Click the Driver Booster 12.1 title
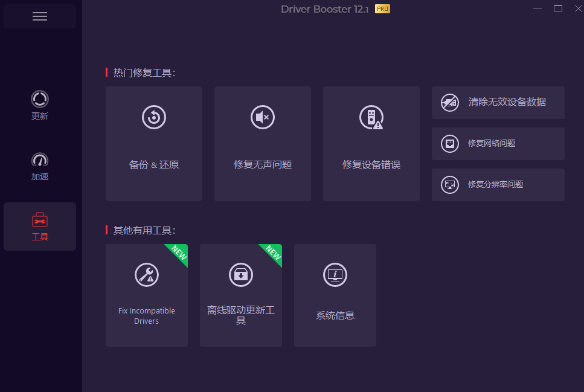 (326, 9)
